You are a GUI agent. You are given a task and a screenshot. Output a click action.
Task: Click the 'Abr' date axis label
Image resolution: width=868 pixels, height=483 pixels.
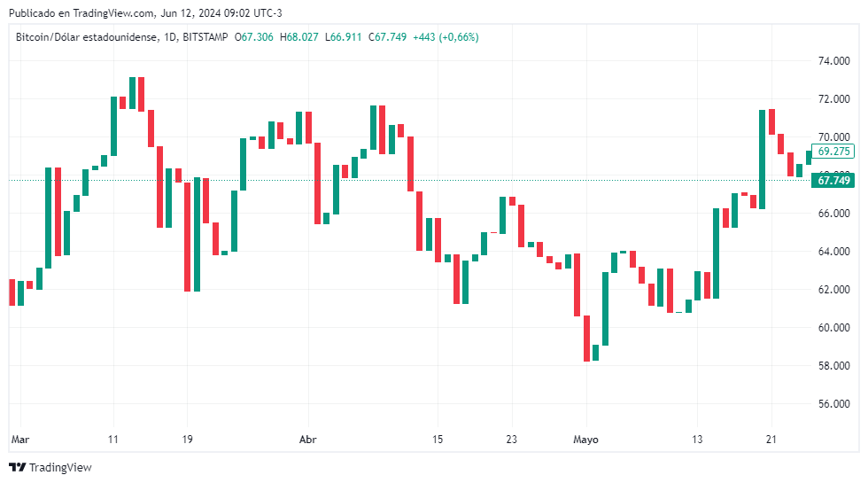[x=307, y=439]
